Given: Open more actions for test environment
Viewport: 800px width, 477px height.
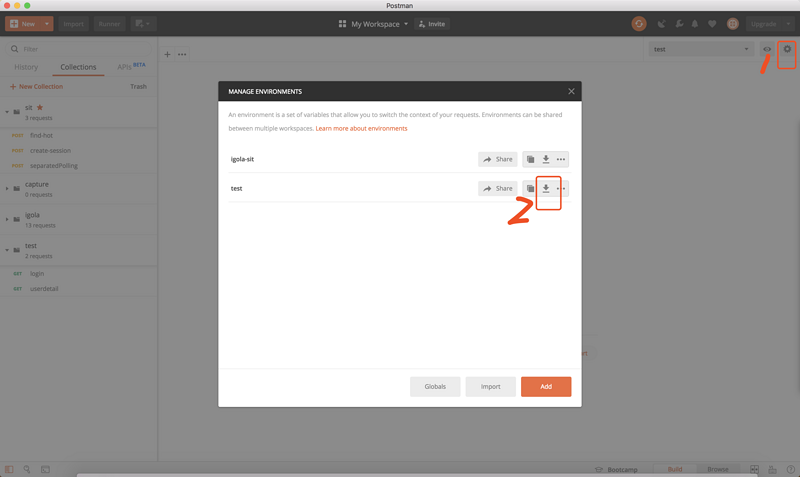Looking at the screenshot, I should tap(561, 188).
